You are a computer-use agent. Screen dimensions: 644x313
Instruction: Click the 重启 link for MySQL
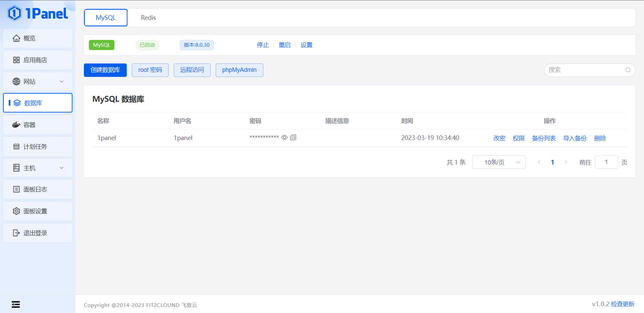[285, 45]
